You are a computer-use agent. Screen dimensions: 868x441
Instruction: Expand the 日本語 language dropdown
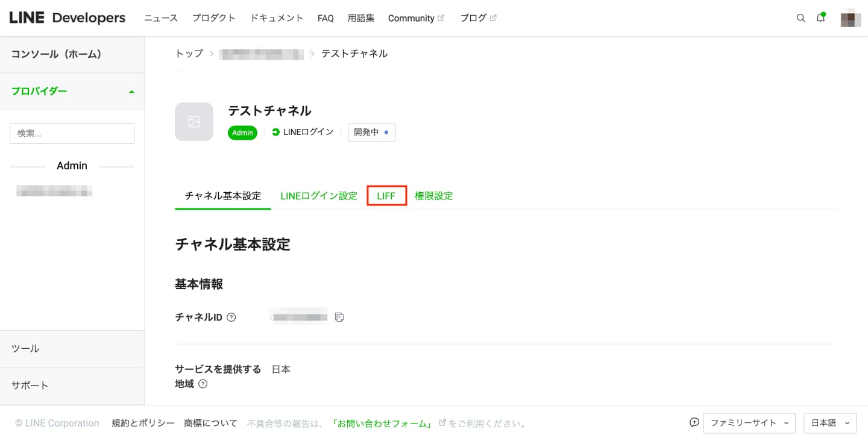pyautogui.click(x=830, y=423)
